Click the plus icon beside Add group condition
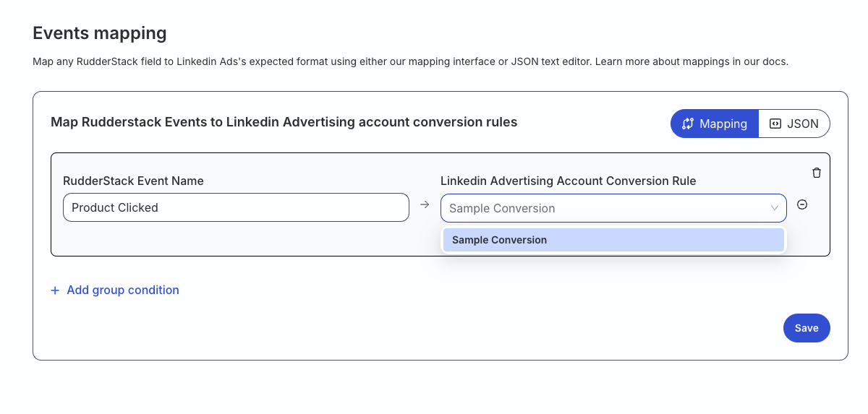The width and height of the screenshot is (868, 414). 55,290
